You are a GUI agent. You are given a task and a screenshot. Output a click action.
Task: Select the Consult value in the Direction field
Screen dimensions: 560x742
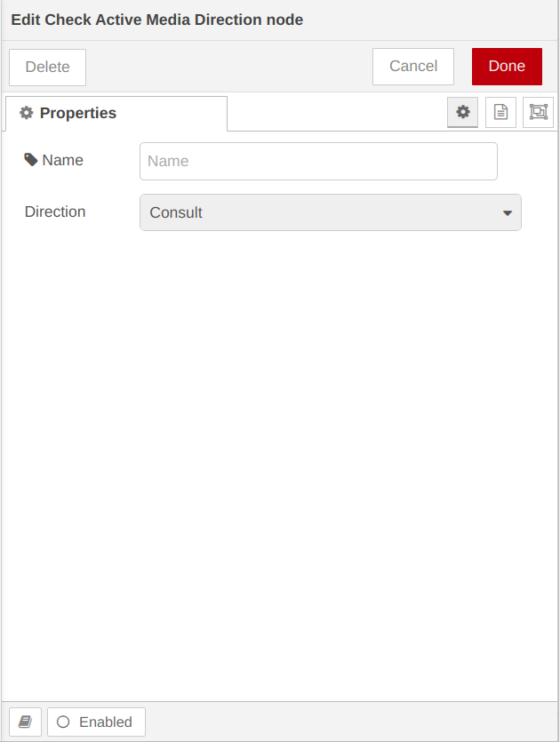coord(176,212)
